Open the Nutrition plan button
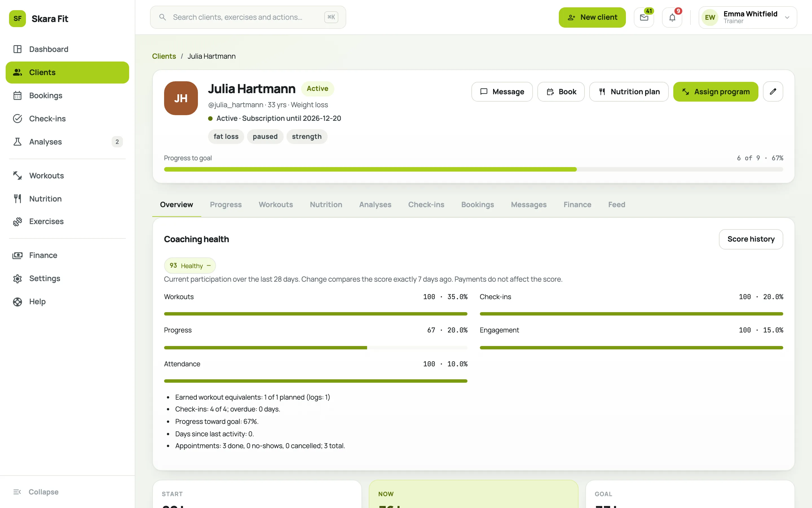Image resolution: width=812 pixels, height=508 pixels. coord(628,91)
